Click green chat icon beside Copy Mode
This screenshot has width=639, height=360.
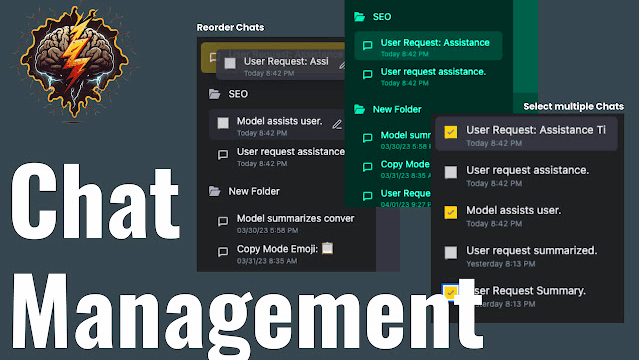(x=367, y=167)
